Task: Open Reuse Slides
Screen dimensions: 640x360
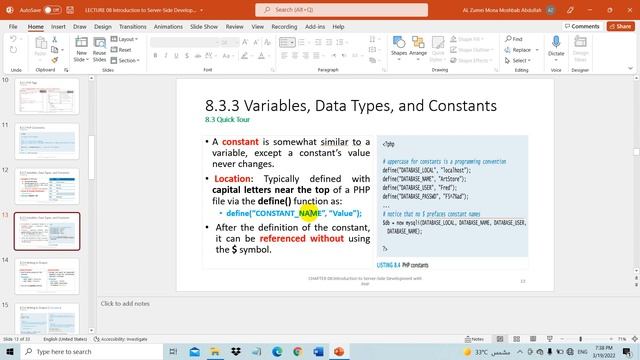Action: pos(99,49)
